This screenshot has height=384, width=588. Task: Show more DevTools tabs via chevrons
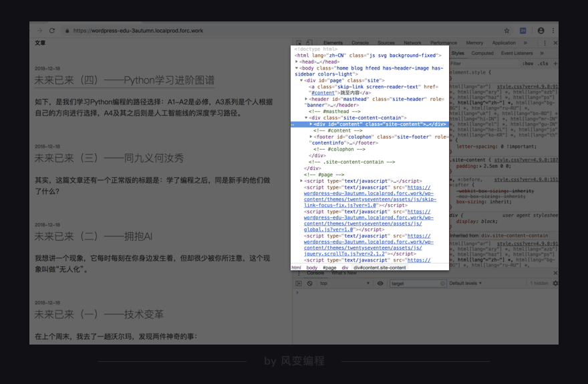click(525, 43)
